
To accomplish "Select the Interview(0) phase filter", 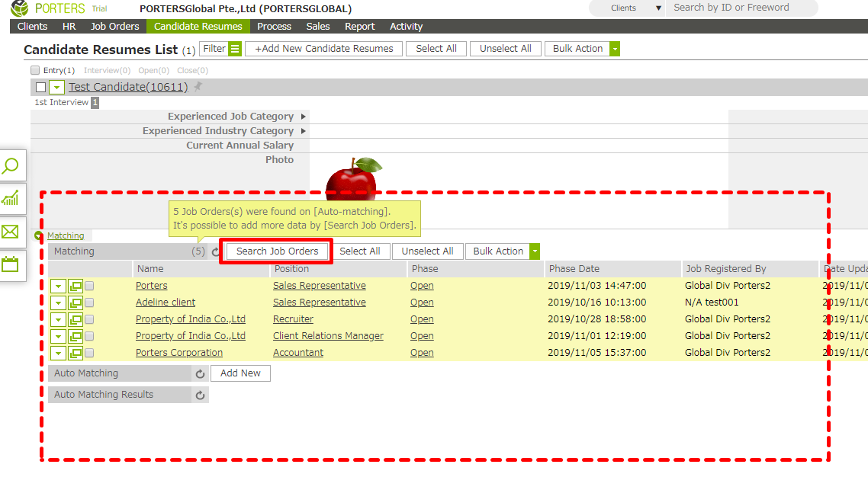I will [107, 70].
